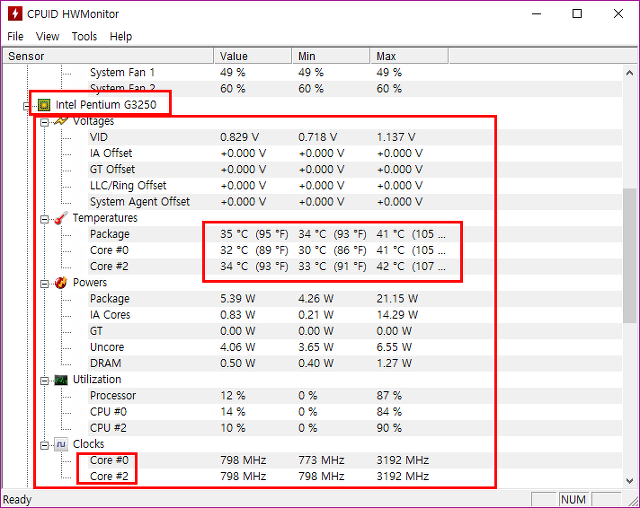Select the Utilization group label

[x=97, y=380]
